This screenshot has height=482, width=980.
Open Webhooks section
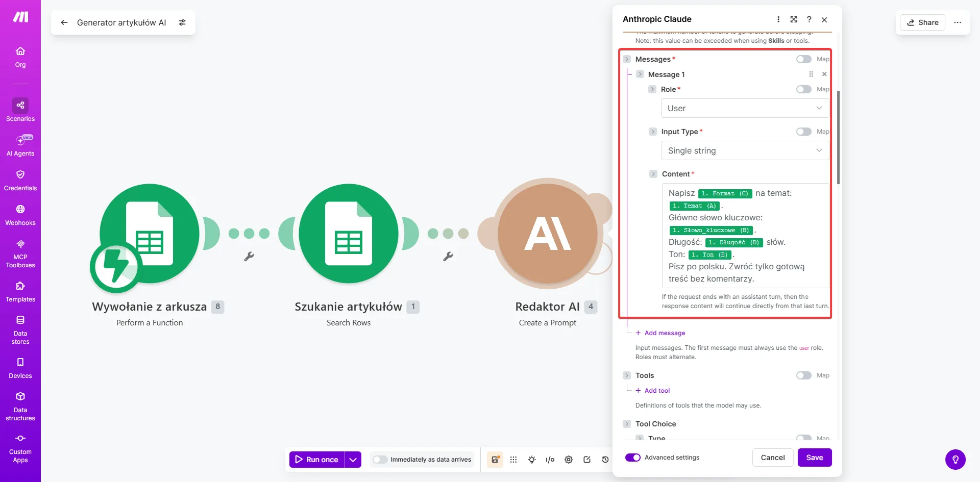click(20, 215)
